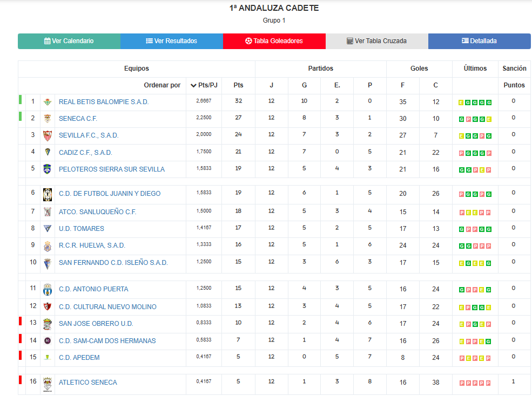Click the Últimos column header
532x396 pixels.
click(x=475, y=69)
